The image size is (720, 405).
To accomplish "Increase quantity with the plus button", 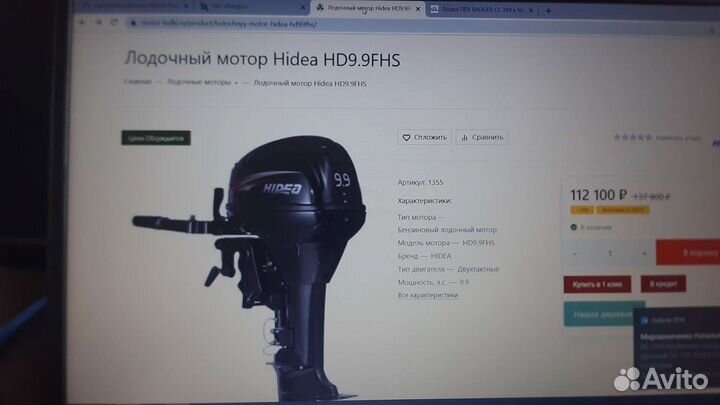I will coord(644,253).
